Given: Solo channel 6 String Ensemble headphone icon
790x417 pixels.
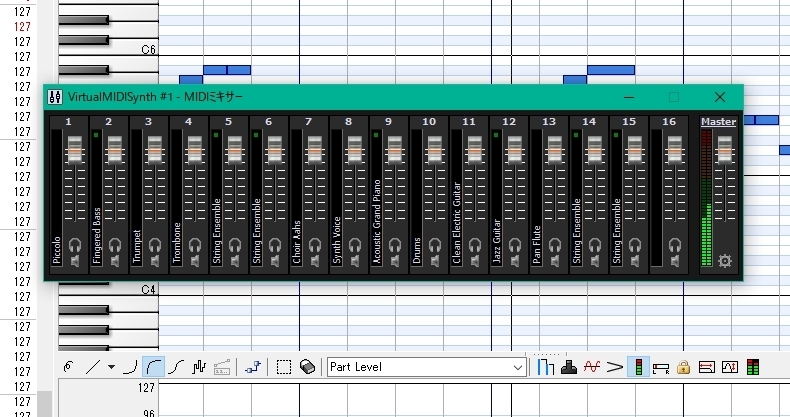Looking at the screenshot, I should pos(275,245).
